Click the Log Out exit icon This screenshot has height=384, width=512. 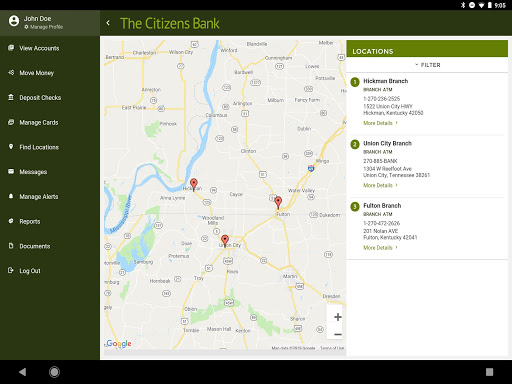tap(11, 270)
